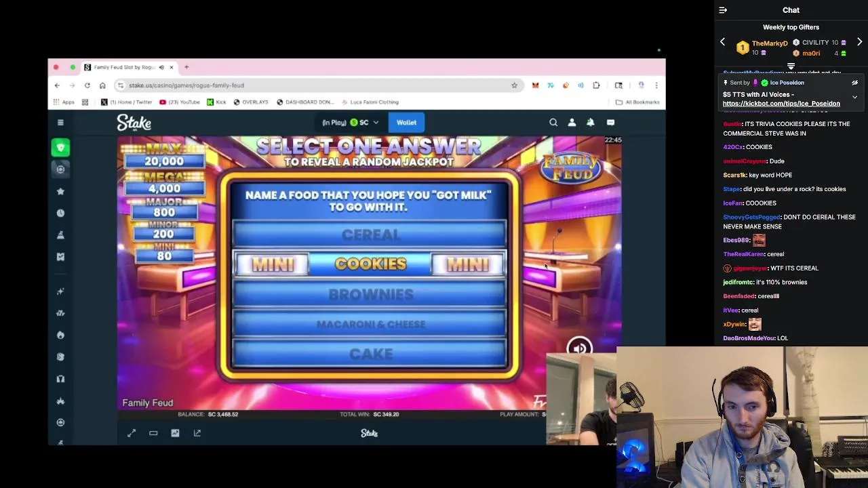Open the notifications bell on Stake
Screen dimensions: 868x488
pyautogui.click(x=591, y=123)
